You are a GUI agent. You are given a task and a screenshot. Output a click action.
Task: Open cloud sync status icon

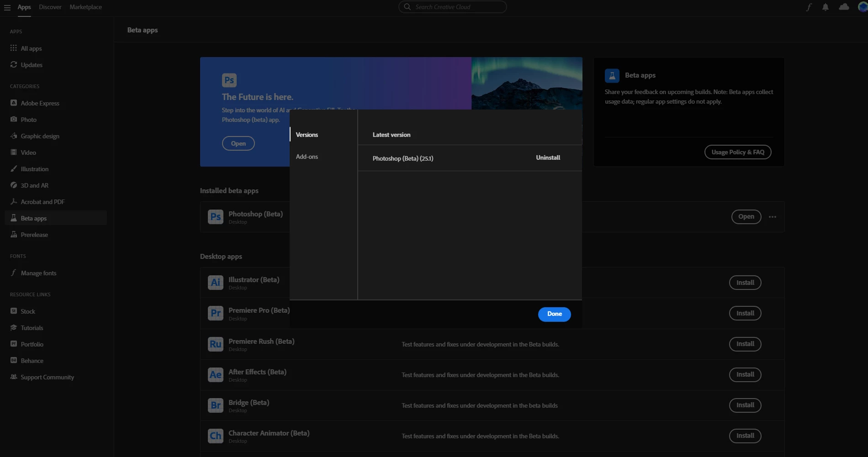(844, 7)
